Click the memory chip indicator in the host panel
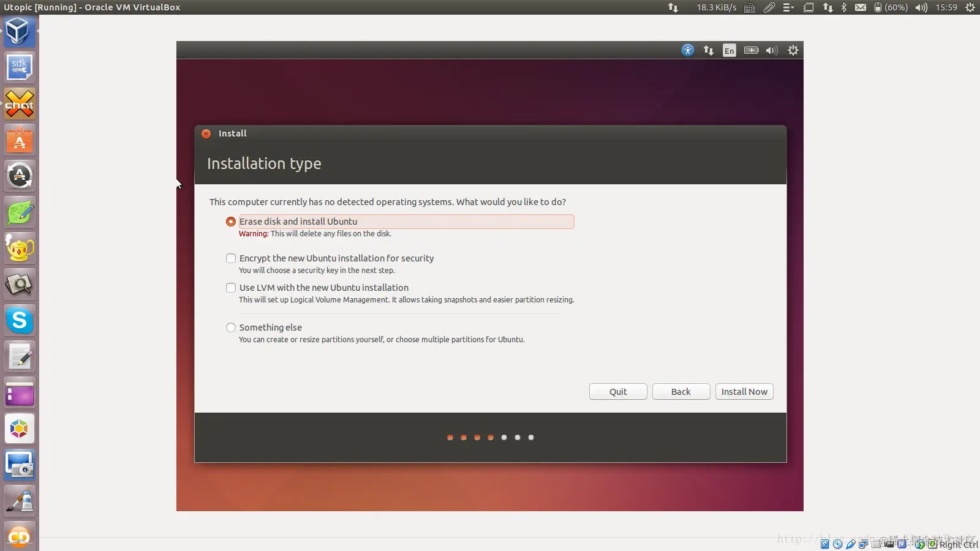Image resolution: width=980 pixels, height=551 pixels. [809, 7]
